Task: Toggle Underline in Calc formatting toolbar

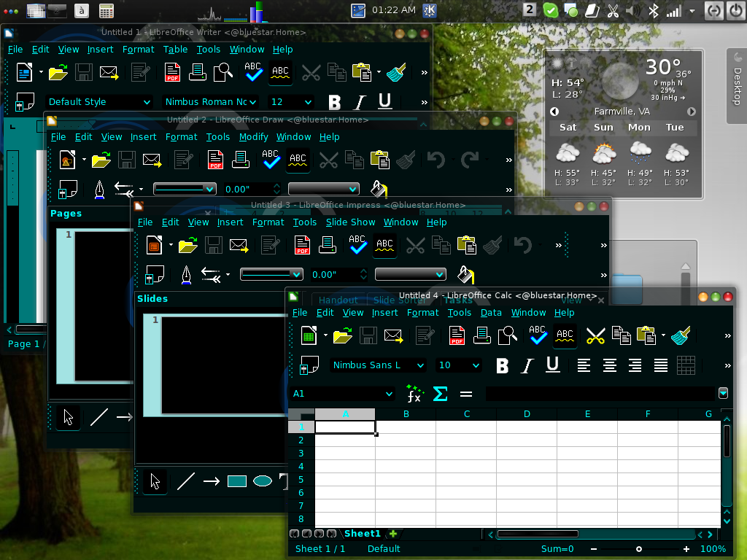Action: [553, 365]
